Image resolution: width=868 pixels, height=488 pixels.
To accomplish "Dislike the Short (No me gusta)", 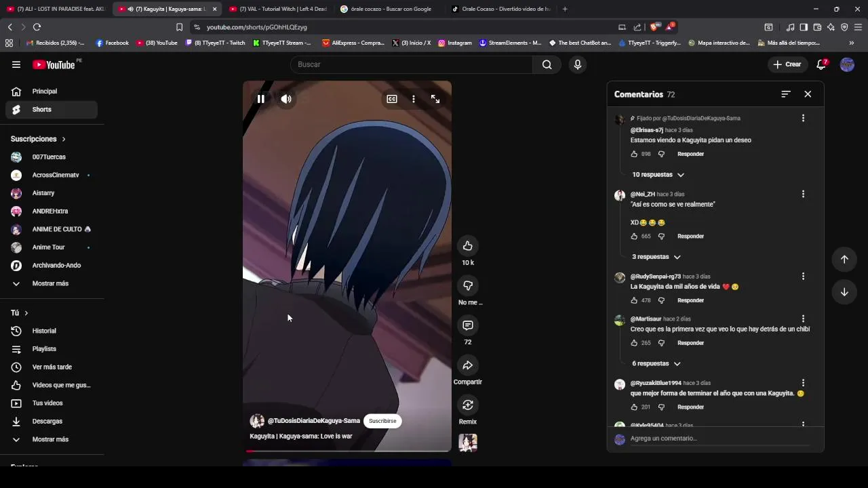I will [x=468, y=285].
